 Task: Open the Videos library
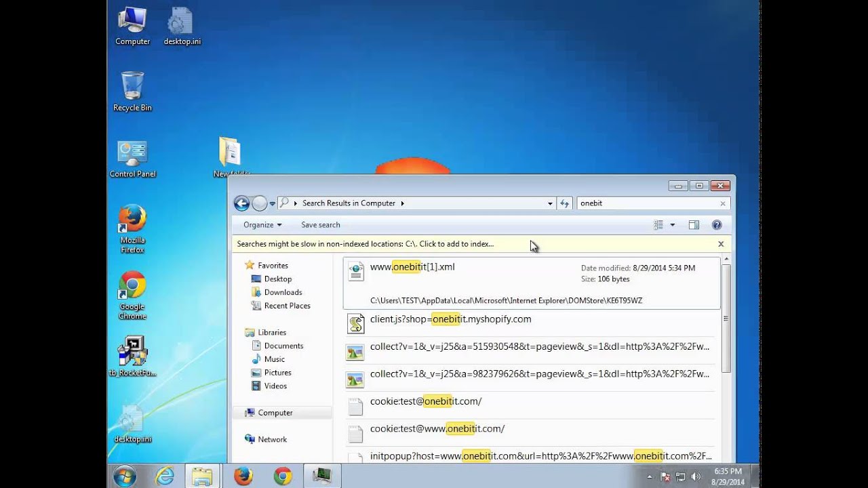275,386
